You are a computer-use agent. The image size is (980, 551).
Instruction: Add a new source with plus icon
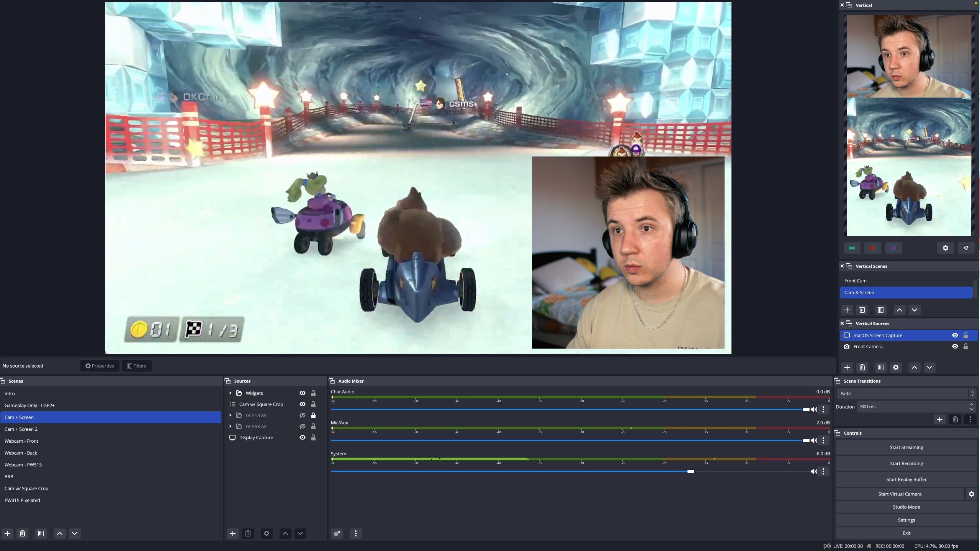click(233, 533)
